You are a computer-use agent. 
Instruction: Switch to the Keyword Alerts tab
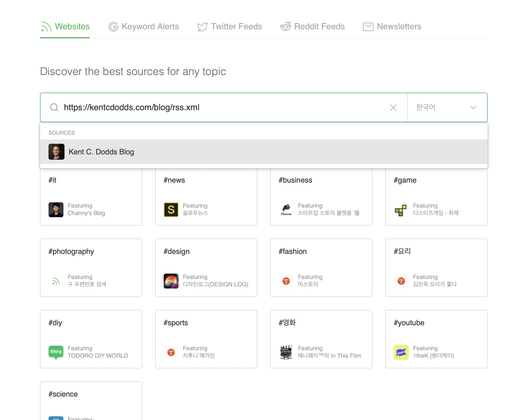coord(144,27)
